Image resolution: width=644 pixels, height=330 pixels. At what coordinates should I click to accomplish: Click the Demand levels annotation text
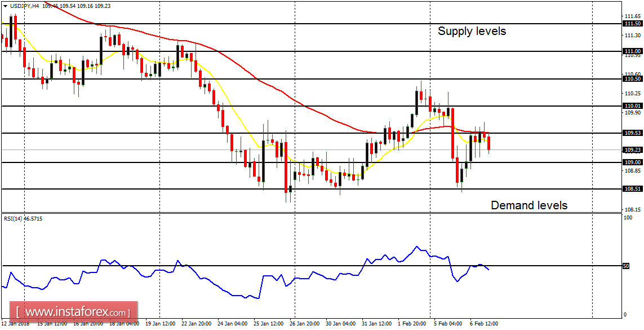(x=530, y=205)
